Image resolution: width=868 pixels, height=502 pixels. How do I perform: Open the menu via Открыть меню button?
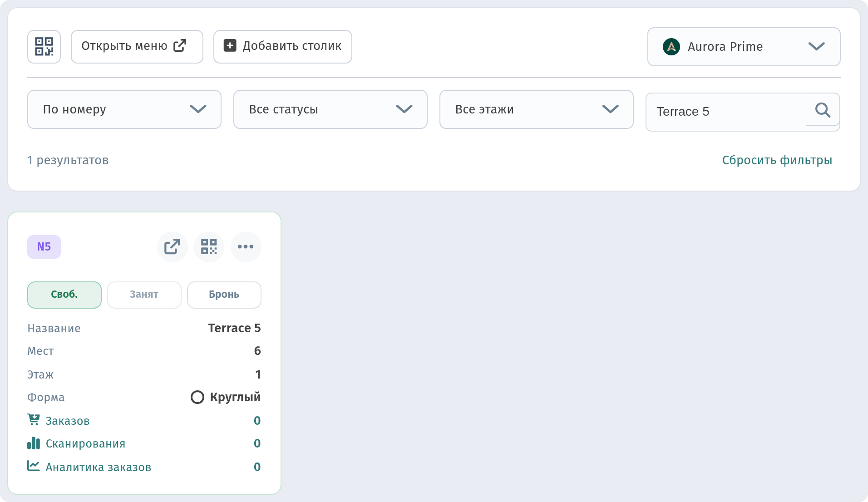[137, 46]
